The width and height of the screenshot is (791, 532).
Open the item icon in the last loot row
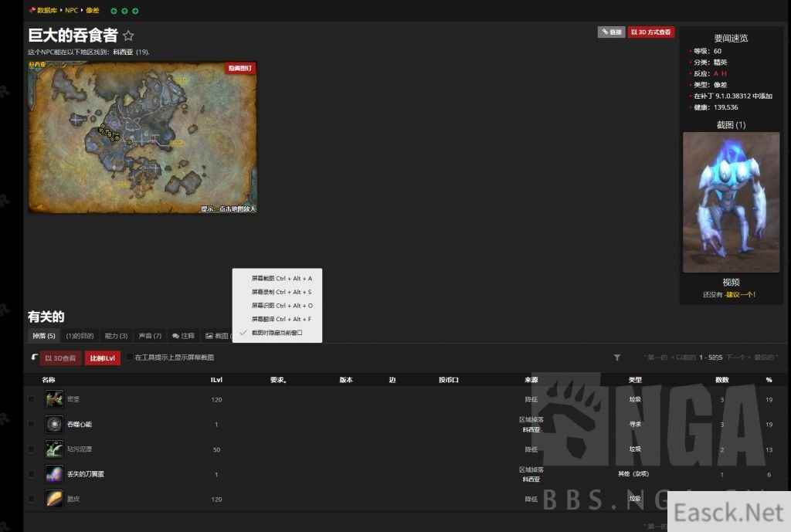tap(54, 499)
